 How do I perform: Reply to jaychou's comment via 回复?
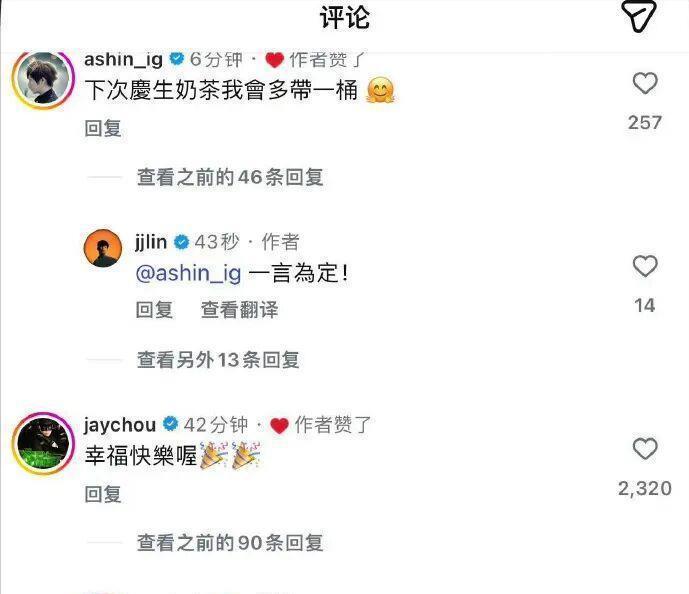(103, 494)
